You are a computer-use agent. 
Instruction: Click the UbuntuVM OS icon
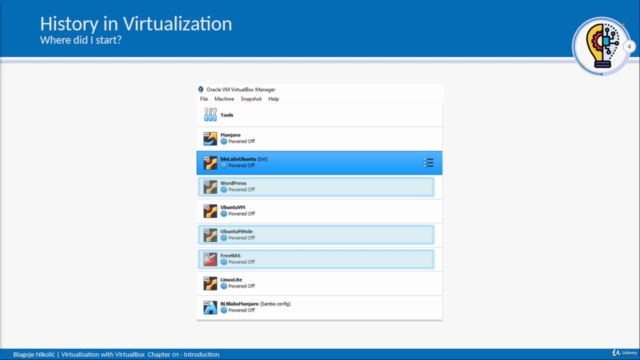click(210, 211)
